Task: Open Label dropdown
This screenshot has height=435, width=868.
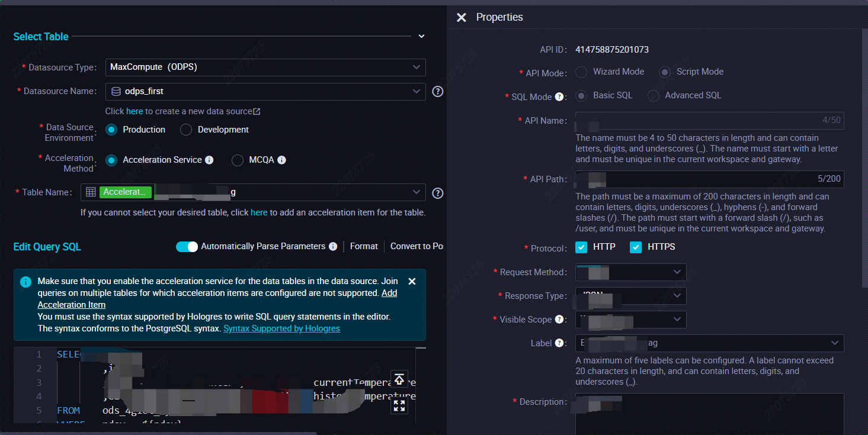Action: (710, 343)
